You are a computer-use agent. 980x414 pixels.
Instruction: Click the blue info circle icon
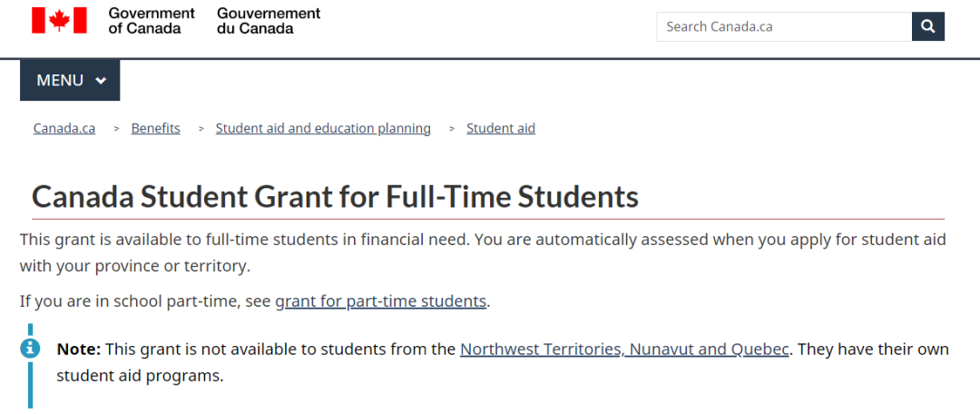click(x=29, y=349)
